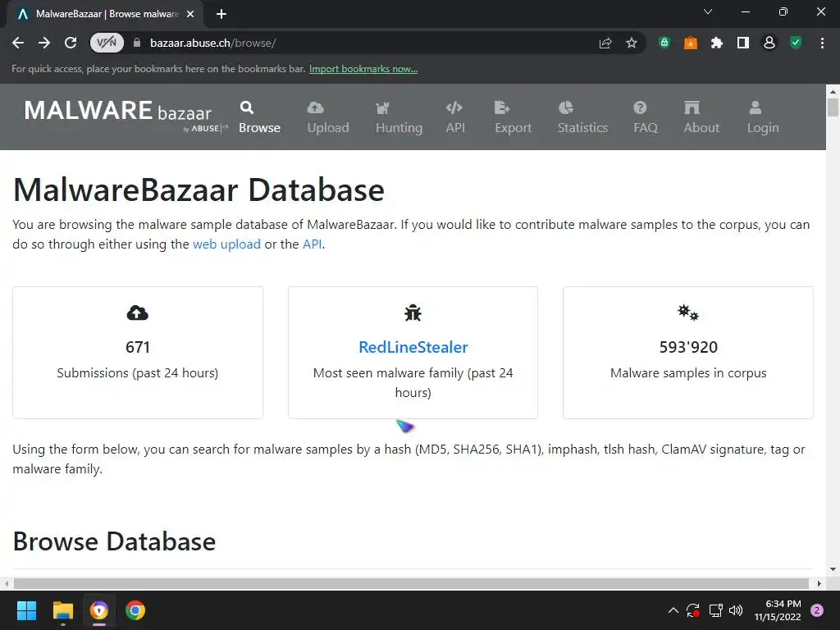Click the vertical scrollbar thumb

point(833,107)
